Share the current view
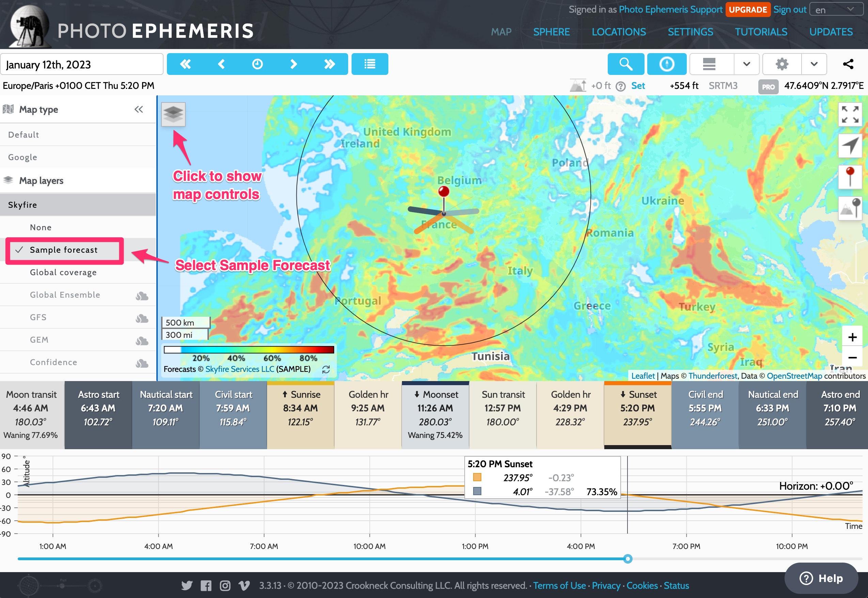868x598 pixels. 848,64
